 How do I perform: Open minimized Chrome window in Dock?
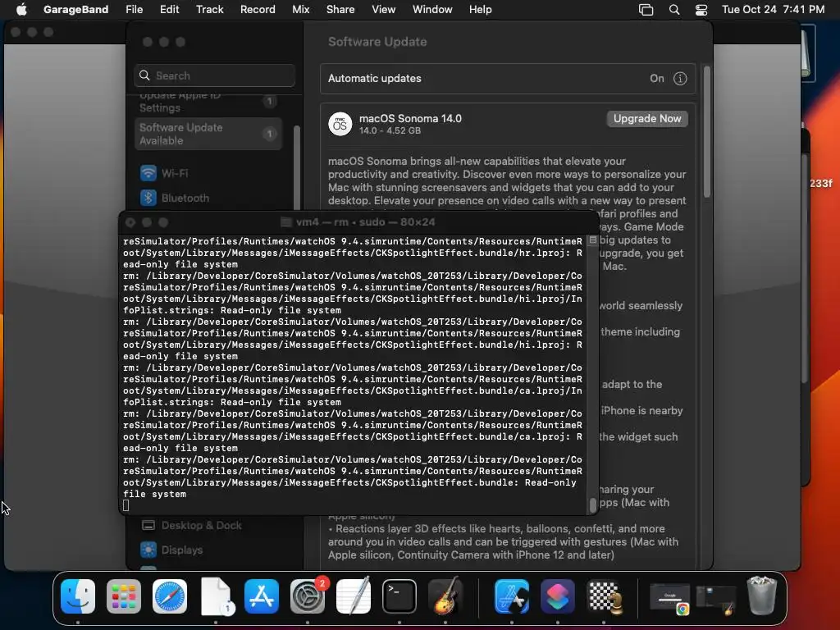point(669,599)
